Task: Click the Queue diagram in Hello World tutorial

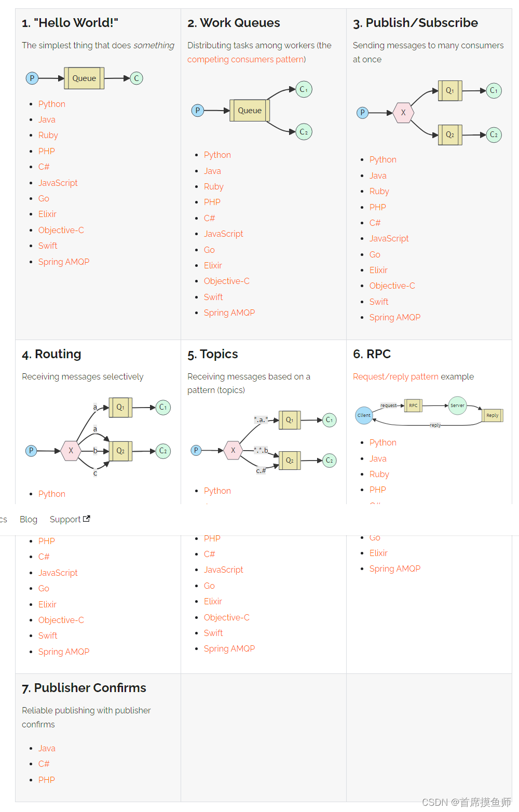Action: pos(84,78)
